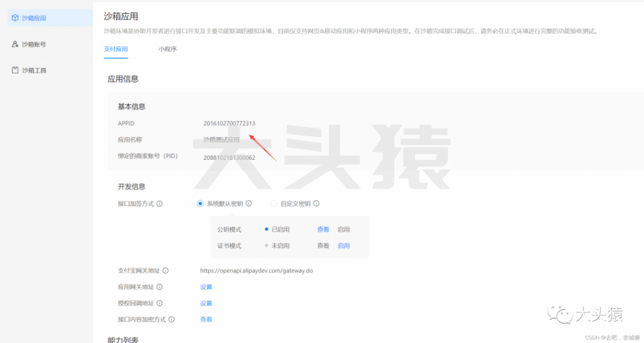Click info icon beside 接口内容加密方式

point(172,319)
